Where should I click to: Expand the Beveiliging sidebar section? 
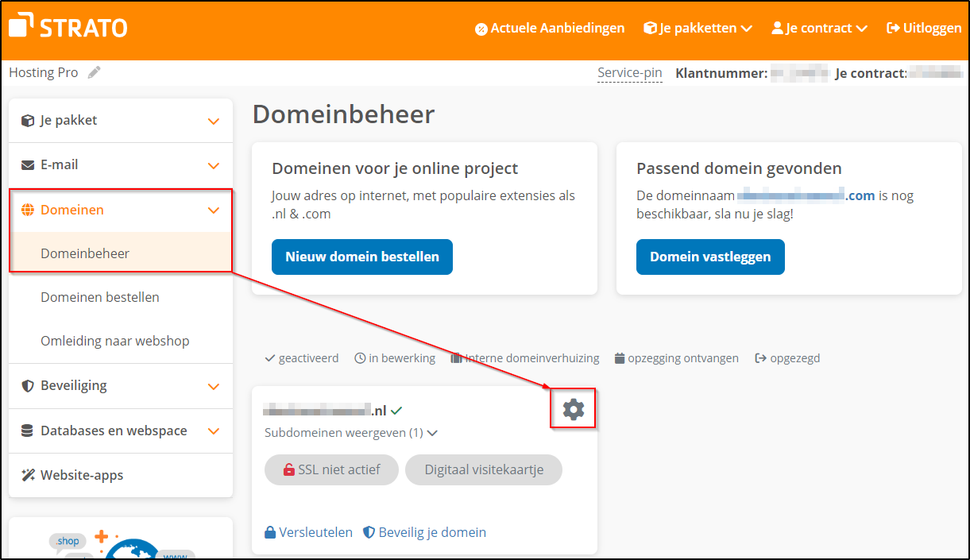[x=120, y=385]
